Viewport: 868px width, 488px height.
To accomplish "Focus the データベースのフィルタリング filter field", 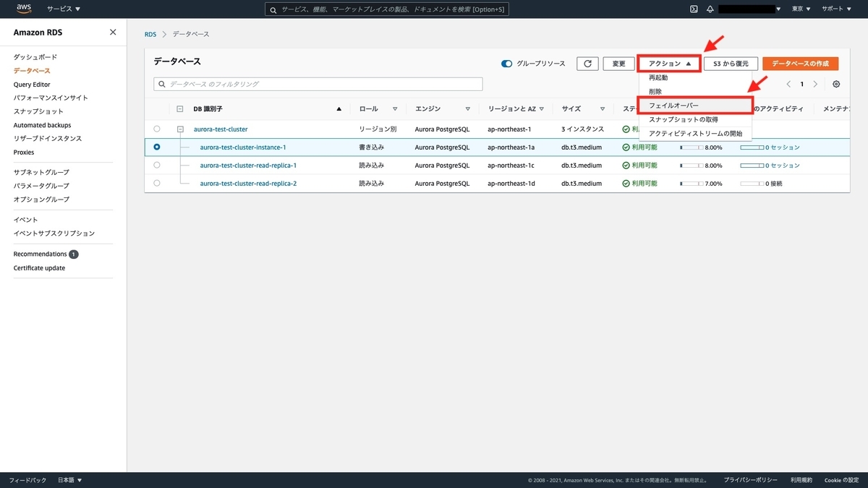I will coord(318,84).
